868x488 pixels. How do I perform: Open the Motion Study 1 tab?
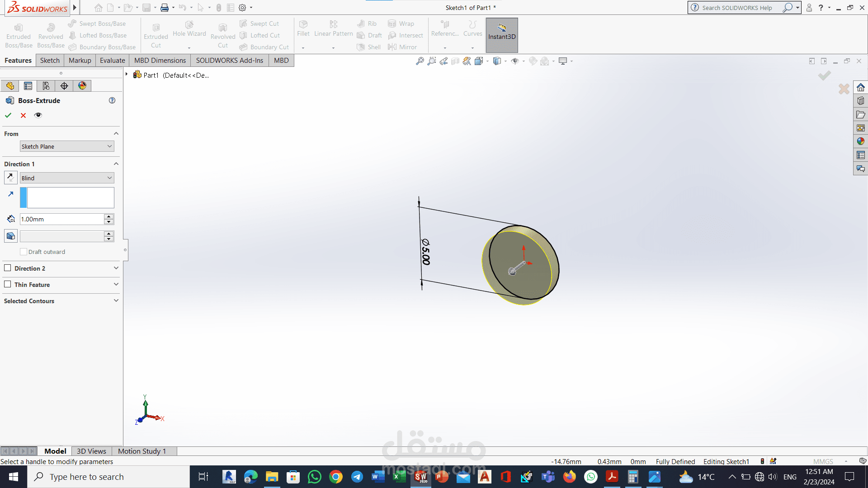point(142,451)
